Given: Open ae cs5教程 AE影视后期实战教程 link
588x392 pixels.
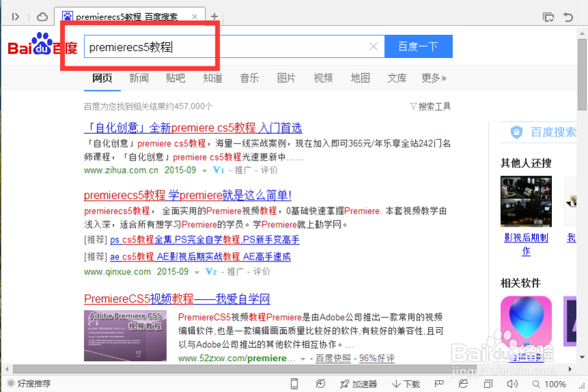Looking at the screenshot, I should [200, 257].
